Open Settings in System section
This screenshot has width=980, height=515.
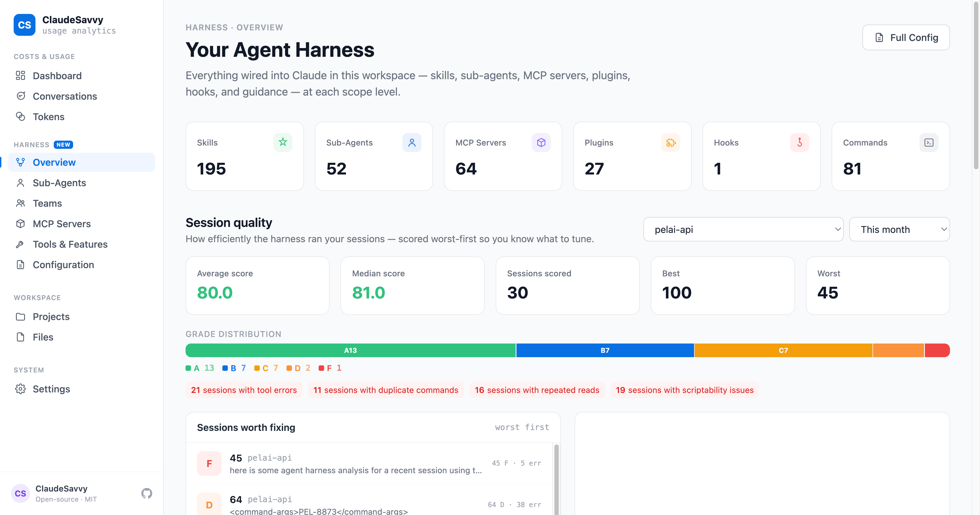pyautogui.click(x=81, y=389)
